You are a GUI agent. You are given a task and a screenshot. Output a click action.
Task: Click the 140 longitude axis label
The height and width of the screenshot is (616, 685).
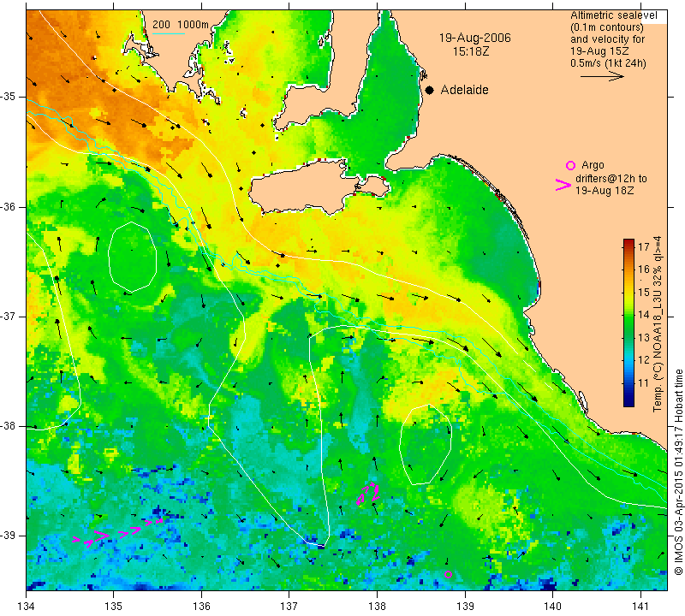pyautogui.click(x=552, y=607)
